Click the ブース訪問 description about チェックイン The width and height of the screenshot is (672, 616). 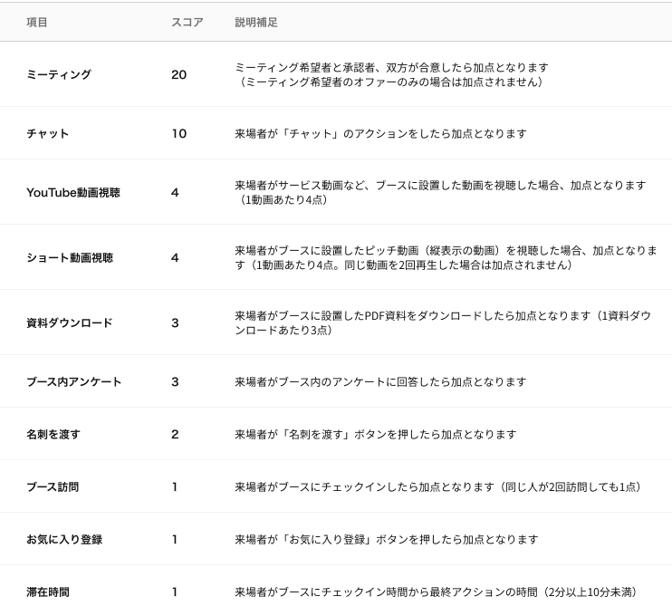point(438,487)
